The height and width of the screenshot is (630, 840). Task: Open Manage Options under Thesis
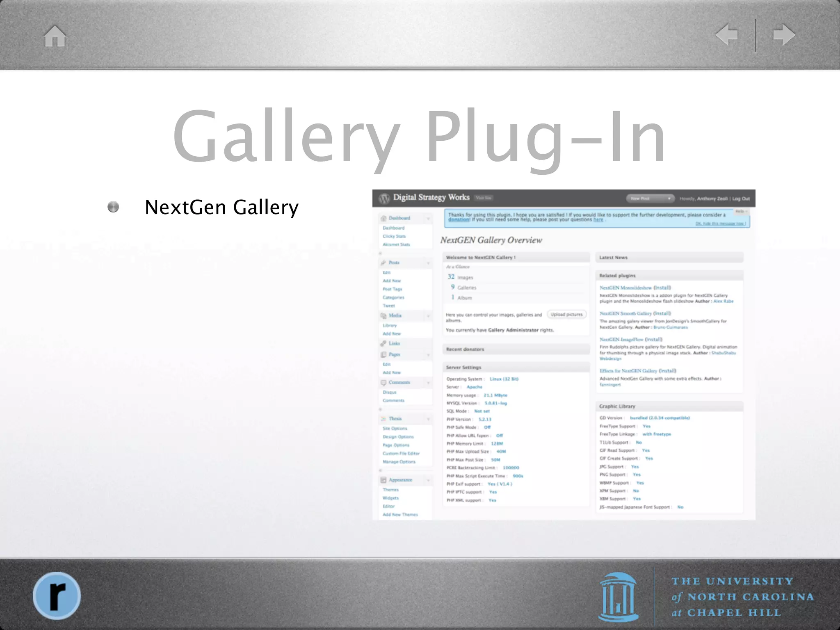click(399, 462)
